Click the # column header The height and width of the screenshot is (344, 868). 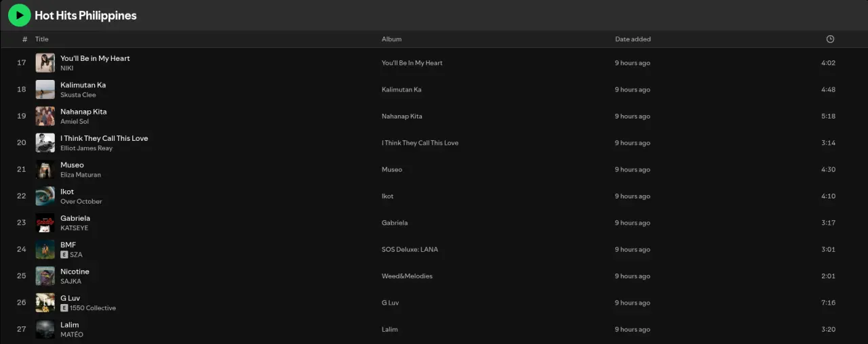tap(25, 39)
